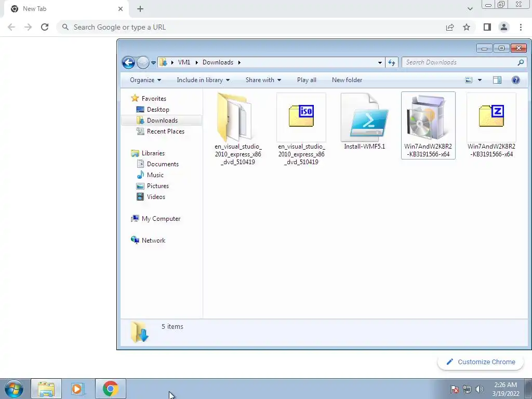Open Include in library menu

click(x=203, y=80)
